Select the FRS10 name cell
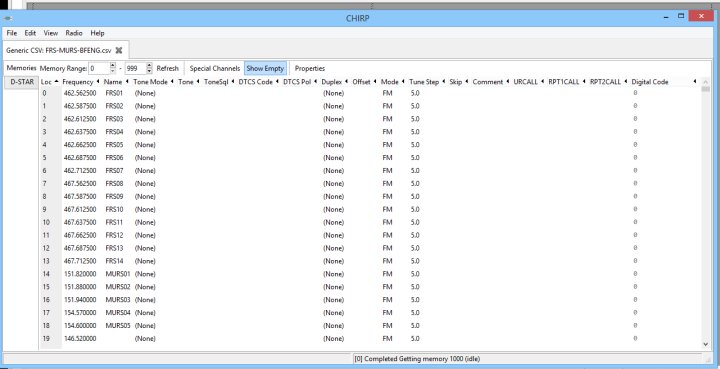The height and width of the screenshot is (369, 720). pos(114,209)
